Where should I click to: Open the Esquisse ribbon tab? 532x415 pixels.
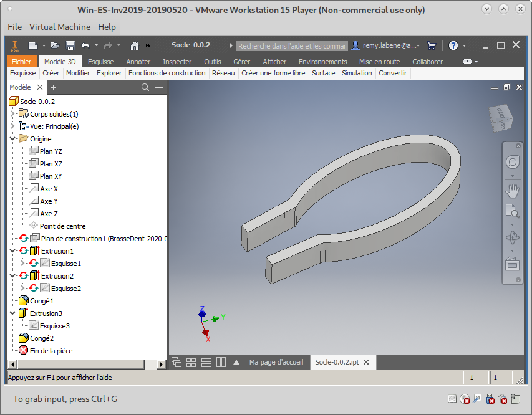[100, 62]
